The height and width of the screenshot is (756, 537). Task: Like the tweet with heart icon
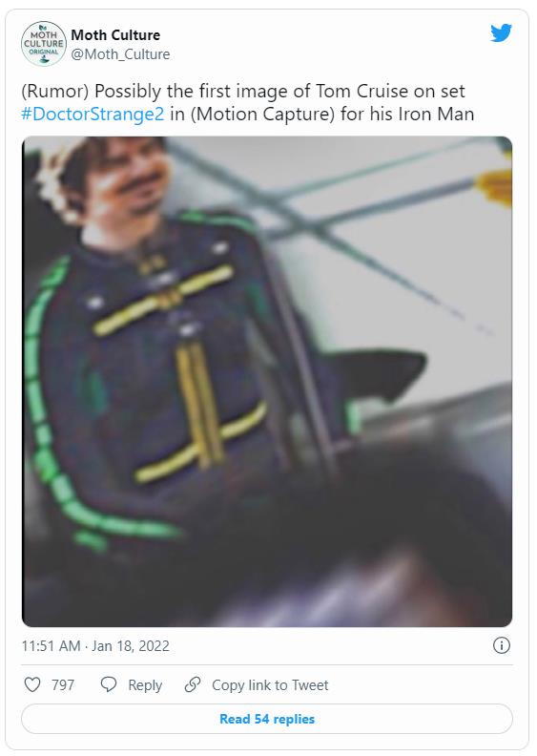coord(32,684)
